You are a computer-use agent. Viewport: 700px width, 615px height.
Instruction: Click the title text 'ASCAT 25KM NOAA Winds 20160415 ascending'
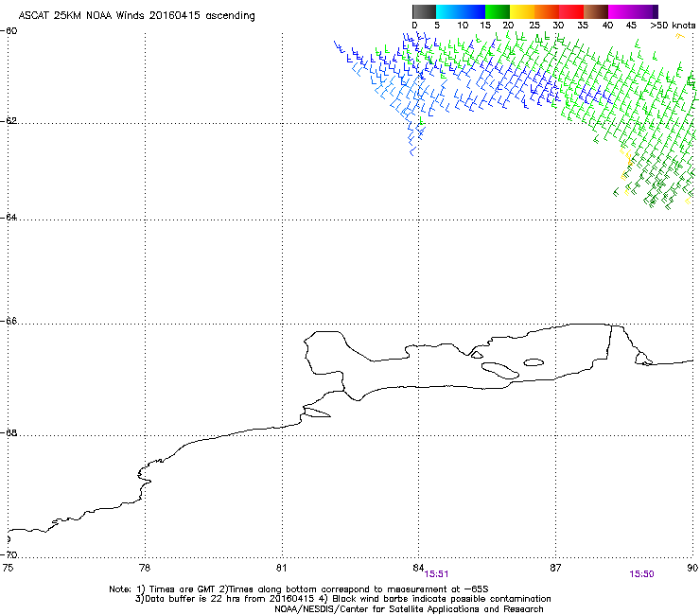[x=136, y=16]
